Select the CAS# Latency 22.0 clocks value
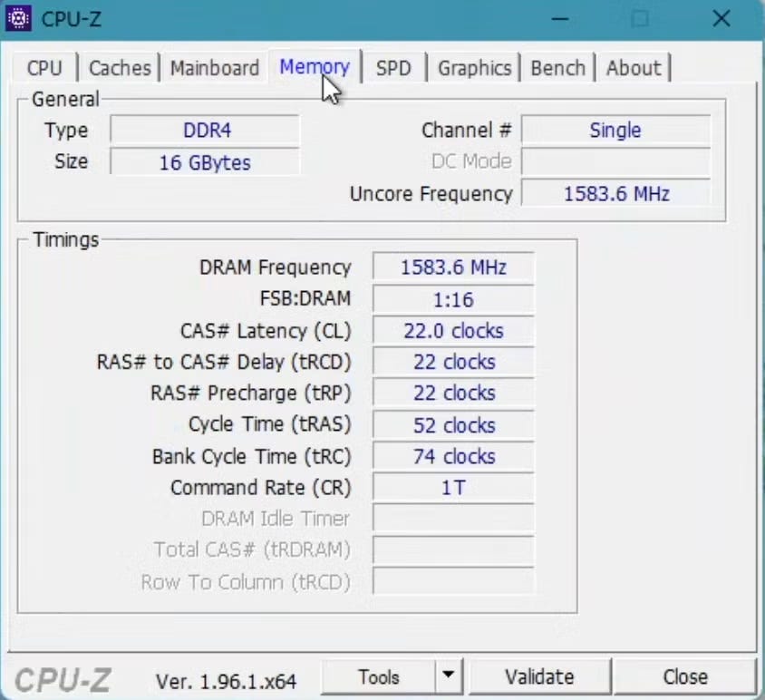The image size is (765, 700). (x=453, y=330)
